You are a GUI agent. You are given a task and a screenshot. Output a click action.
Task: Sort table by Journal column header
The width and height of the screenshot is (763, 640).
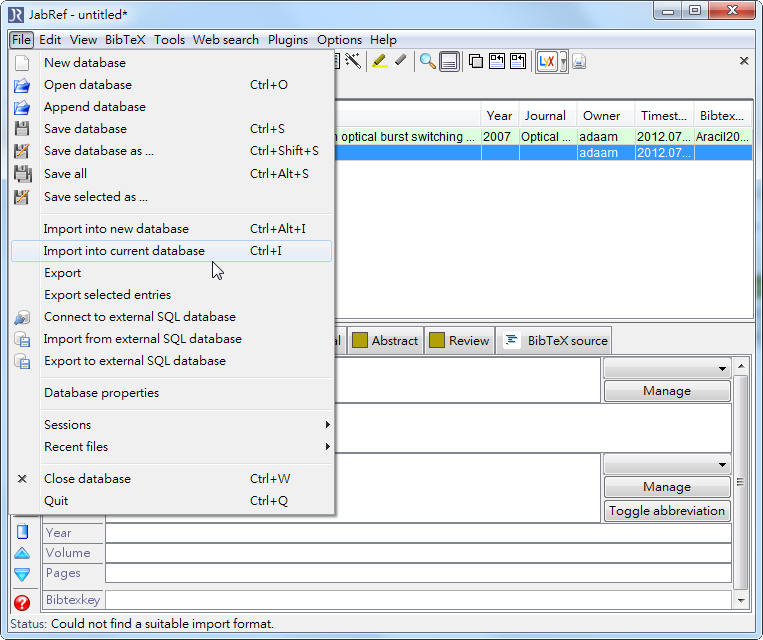[548, 116]
